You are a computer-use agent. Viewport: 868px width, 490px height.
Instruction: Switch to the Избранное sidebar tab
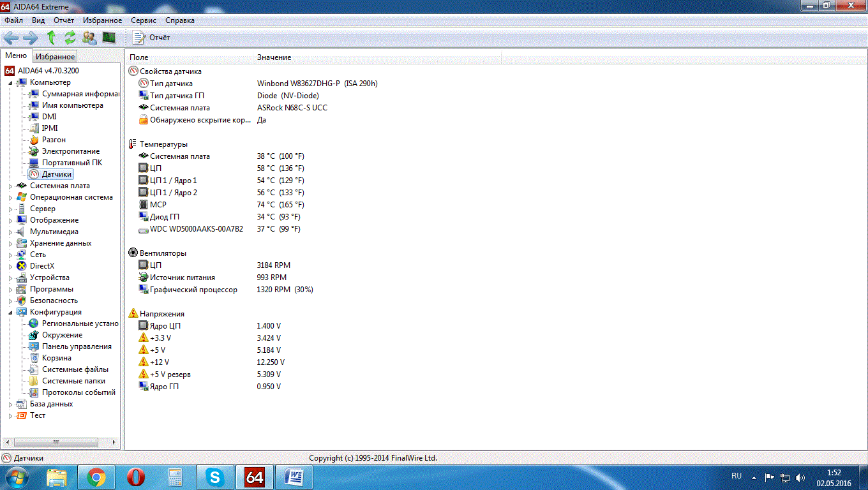pyautogui.click(x=55, y=57)
